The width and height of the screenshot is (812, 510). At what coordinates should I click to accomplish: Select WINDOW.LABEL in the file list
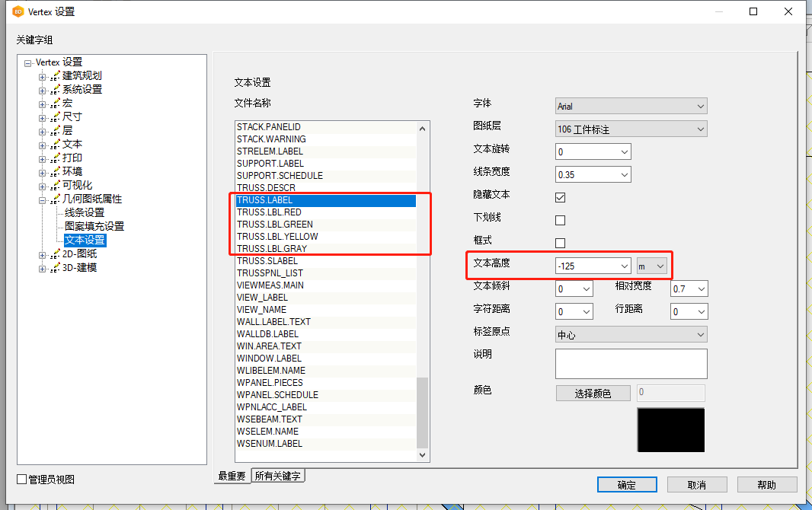coord(326,359)
